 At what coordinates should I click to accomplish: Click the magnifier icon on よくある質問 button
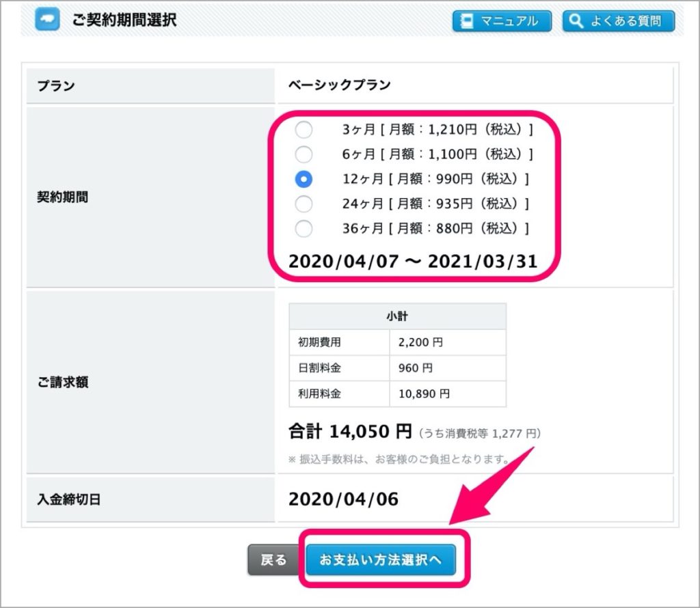tap(576, 21)
